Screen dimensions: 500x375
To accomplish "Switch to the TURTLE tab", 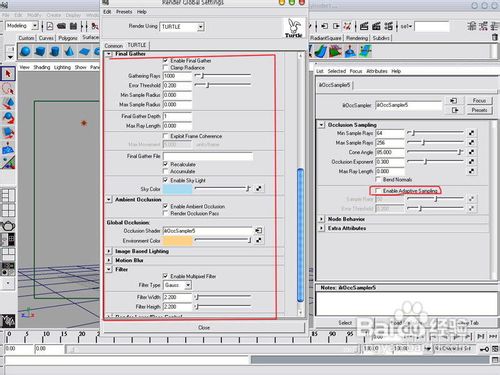I will click(137, 45).
